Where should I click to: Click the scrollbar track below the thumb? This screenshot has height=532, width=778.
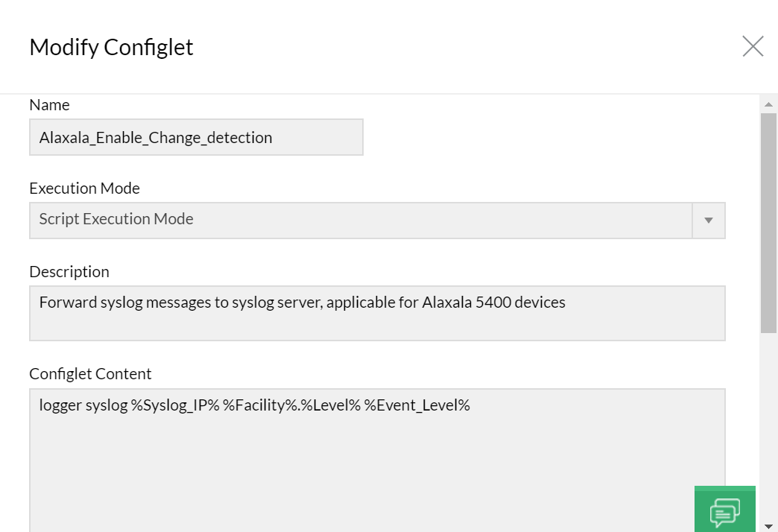(768, 425)
